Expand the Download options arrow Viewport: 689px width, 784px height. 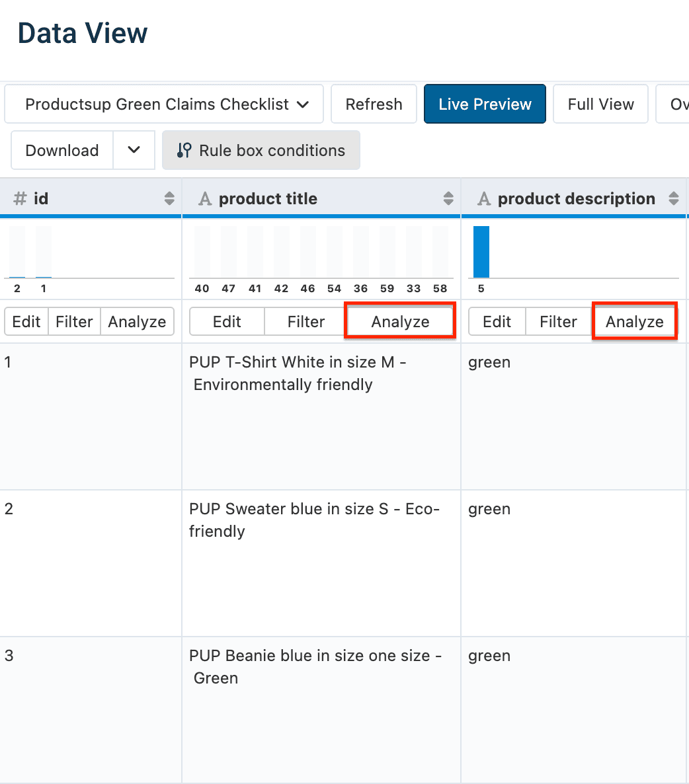point(134,151)
